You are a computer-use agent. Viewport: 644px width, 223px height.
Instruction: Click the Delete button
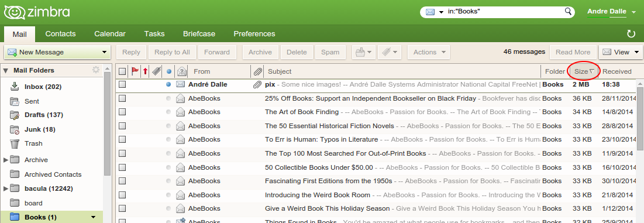pos(297,52)
